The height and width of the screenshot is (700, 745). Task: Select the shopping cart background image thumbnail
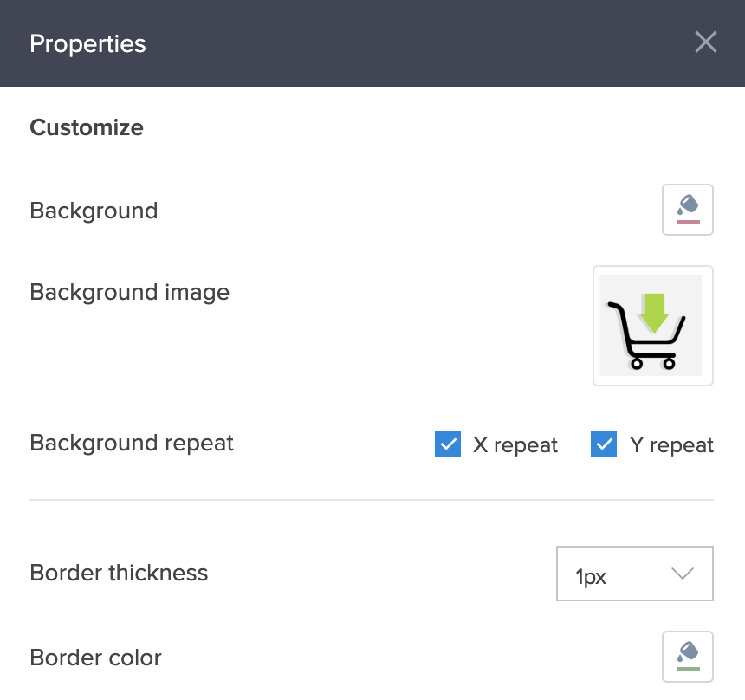[652, 325]
